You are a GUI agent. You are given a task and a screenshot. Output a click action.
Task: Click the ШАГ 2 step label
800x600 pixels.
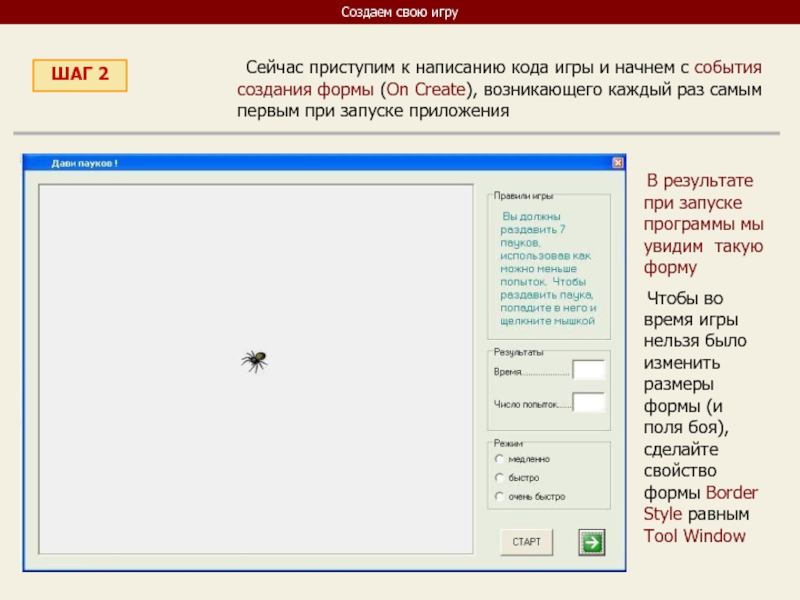(82, 76)
